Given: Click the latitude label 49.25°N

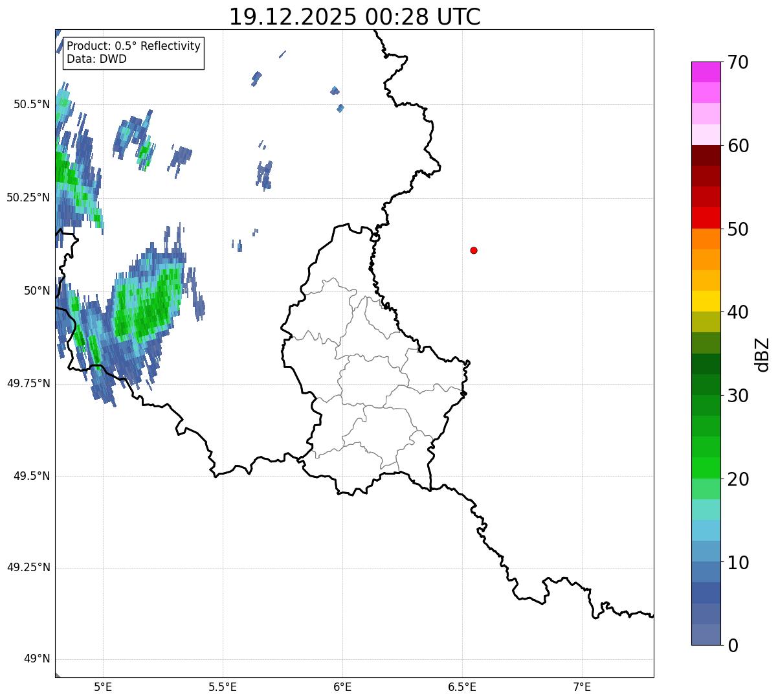Looking at the screenshot, I should point(28,568).
